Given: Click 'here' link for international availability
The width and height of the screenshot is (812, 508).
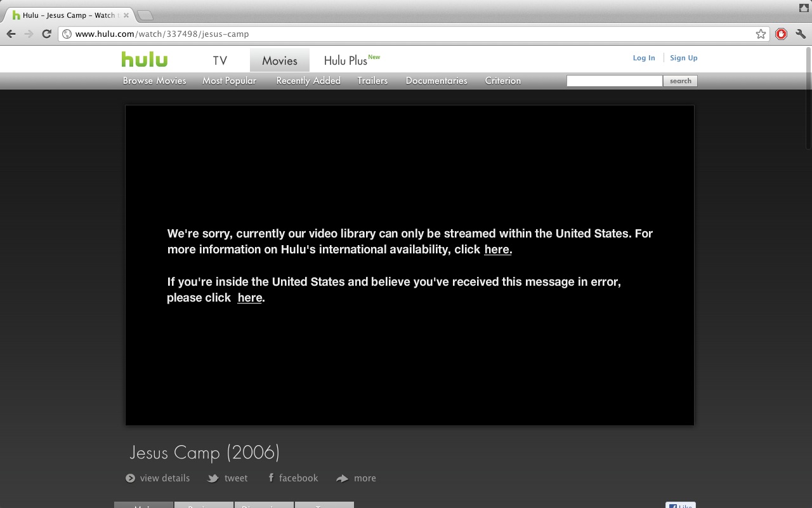Looking at the screenshot, I should pyautogui.click(x=498, y=250).
